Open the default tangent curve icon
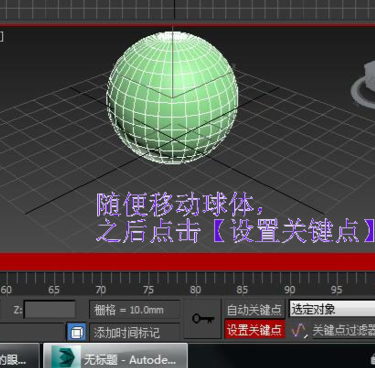 (298, 330)
